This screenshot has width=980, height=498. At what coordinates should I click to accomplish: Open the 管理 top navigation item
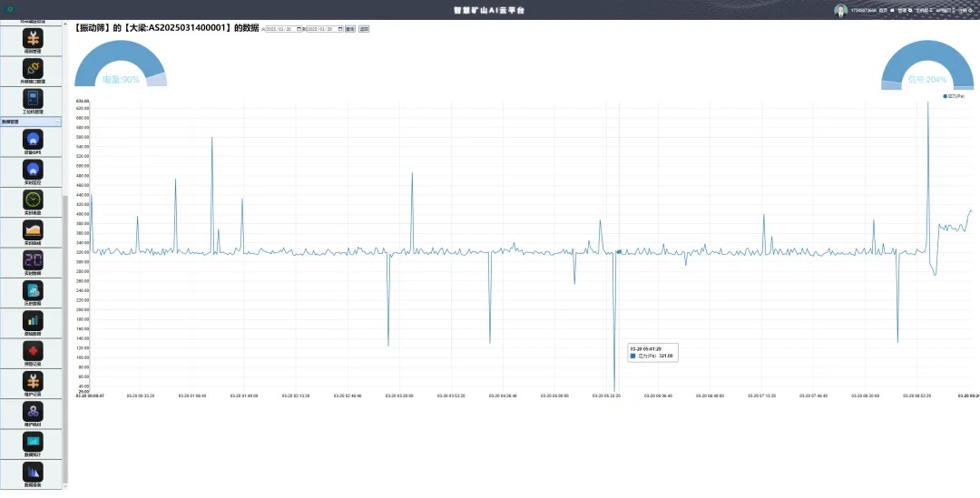coord(902,10)
